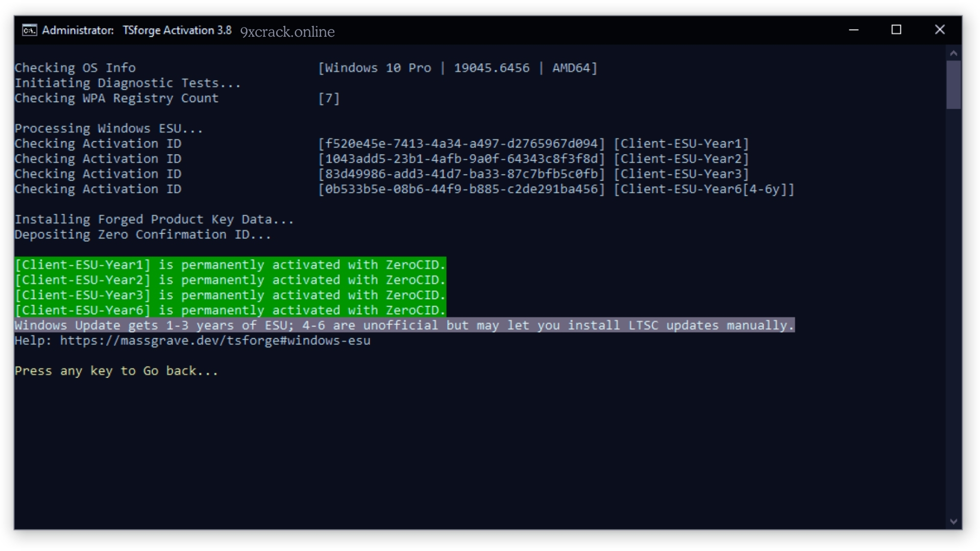Click 'Depositing Zero Confirmation ID...' line

(143, 235)
